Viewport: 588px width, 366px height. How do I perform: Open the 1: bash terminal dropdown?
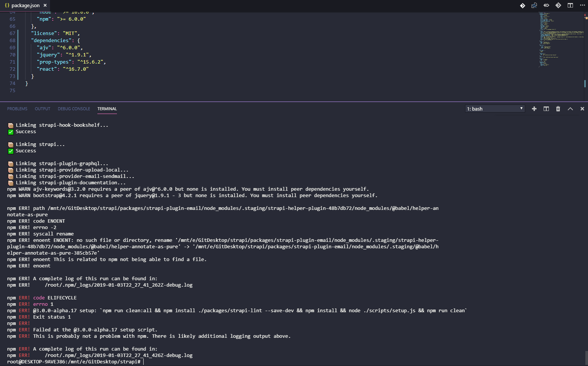494,109
